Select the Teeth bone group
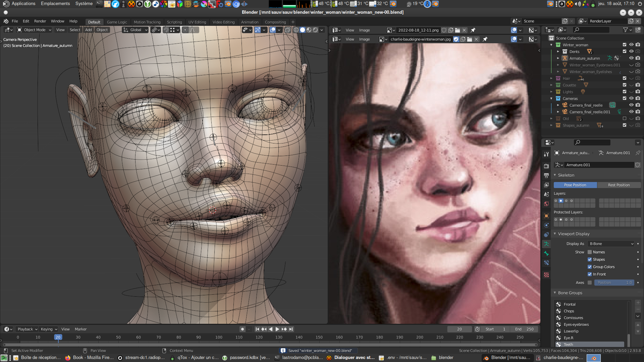 pyautogui.click(x=590, y=344)
